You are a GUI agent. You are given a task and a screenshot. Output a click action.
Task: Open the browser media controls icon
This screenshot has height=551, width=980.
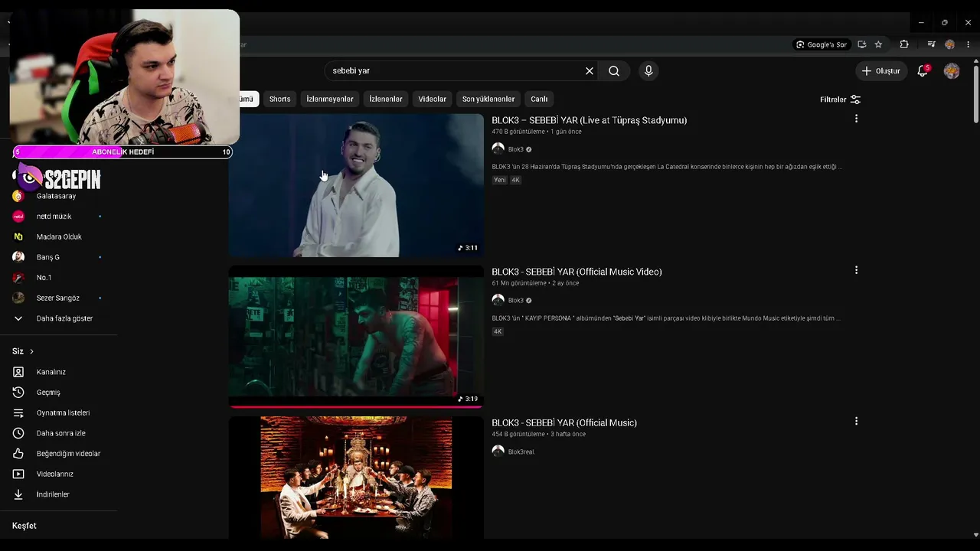point(931,44)
